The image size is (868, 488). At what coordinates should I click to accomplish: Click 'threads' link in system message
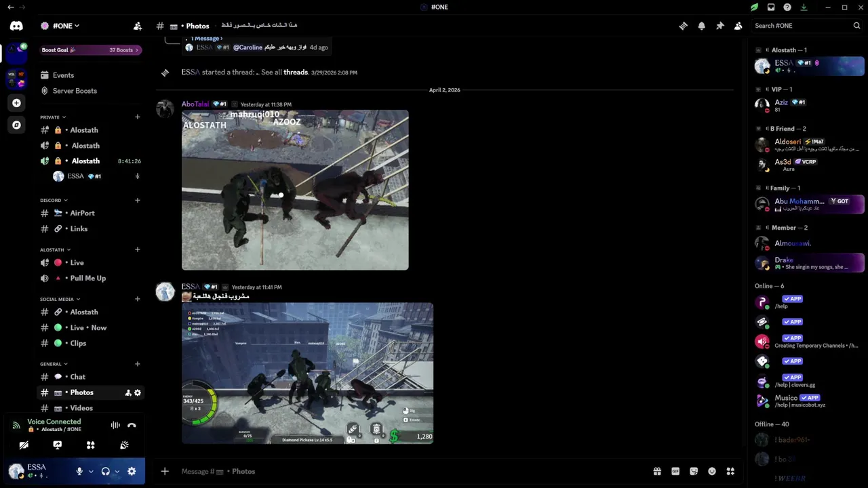296,72
